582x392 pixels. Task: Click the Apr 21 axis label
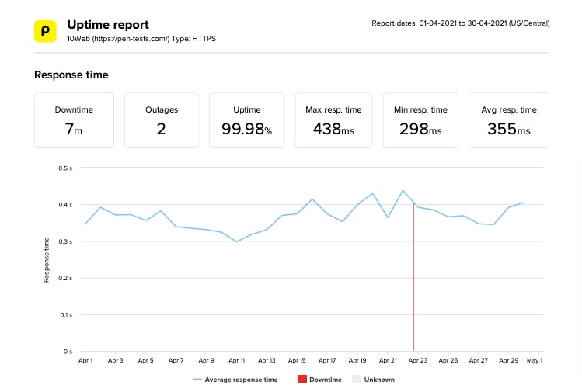click(x=388, y=360)
